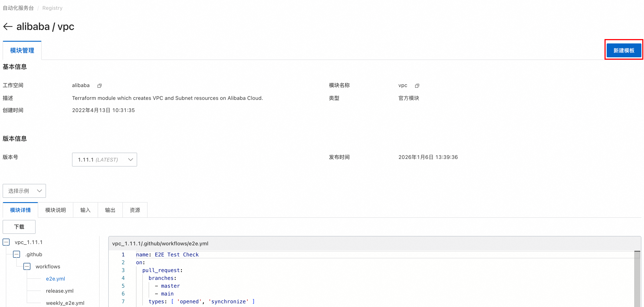The image size is (644, 307).
Task: Select the .github folder label
Action: 34,254
